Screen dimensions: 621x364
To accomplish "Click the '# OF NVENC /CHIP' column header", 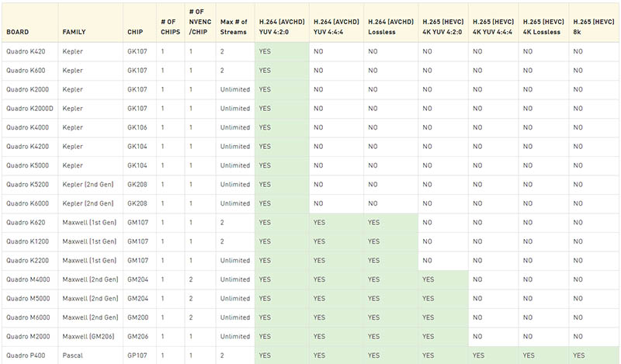I will click(200, 22).
